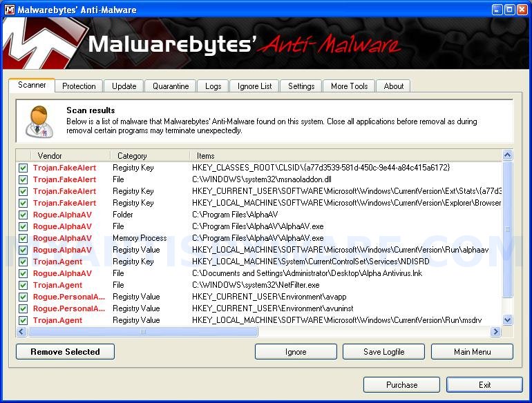Select the Services\NDISRD registry path text
The height and width of the screenshot is (403, 532).
click(x=310, y=262)
